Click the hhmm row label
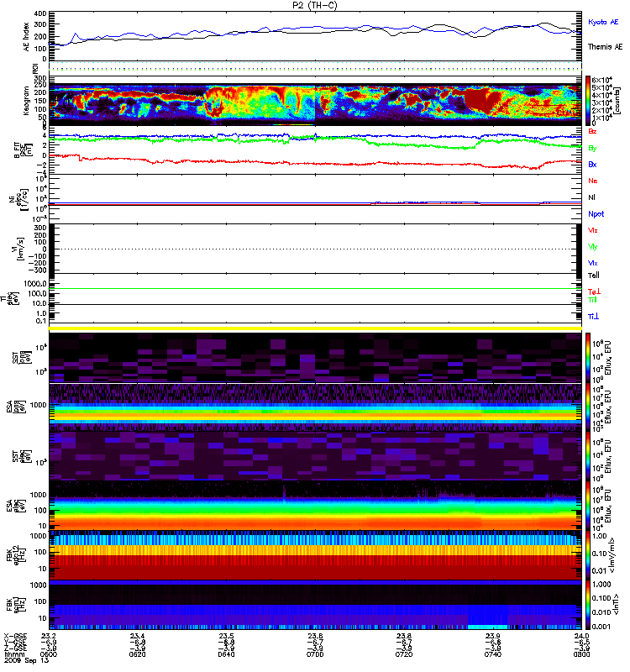The height and width of the screenshot is (672, 630). [13, 654]
